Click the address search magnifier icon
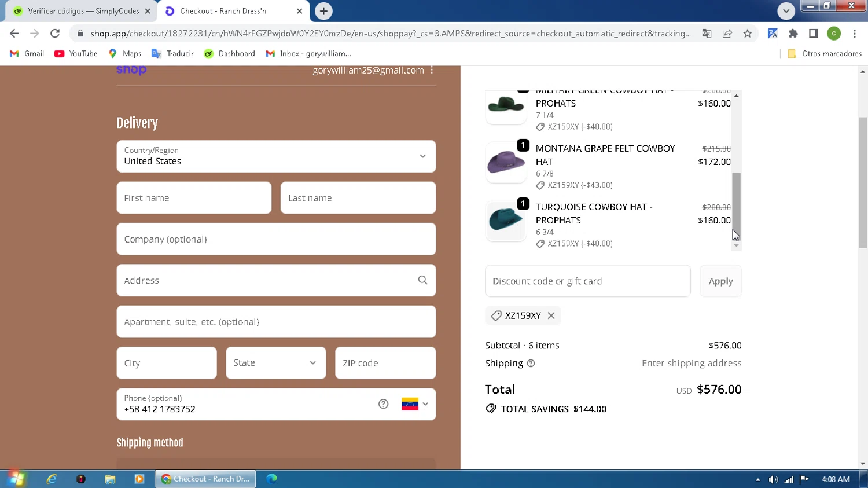 423,280
